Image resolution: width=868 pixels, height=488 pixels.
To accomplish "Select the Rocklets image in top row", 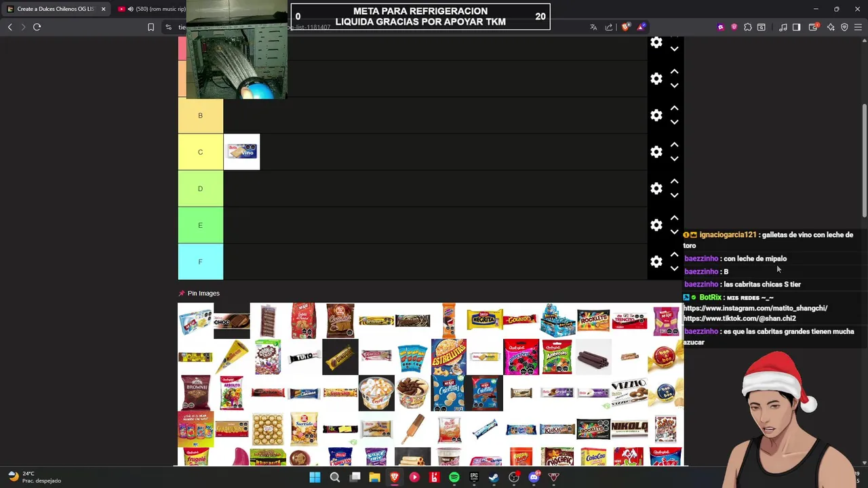I will 593,320.
